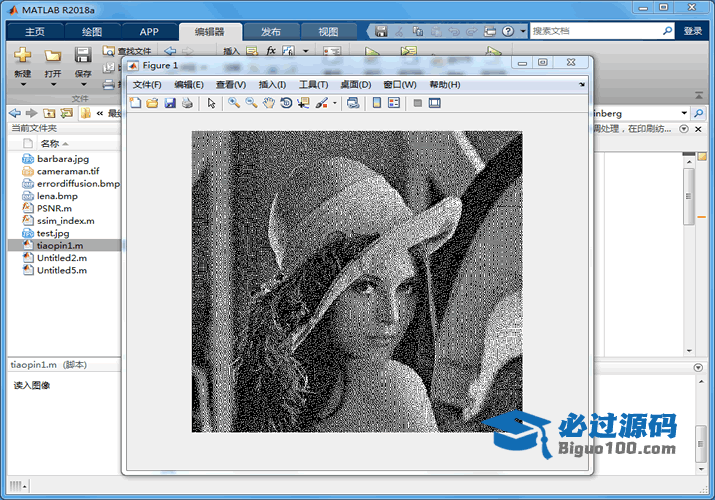Switch to the 发布 tab in MATLAB
Image resolution: width=715 pixels, height=500 pixels.
point(271,31)
